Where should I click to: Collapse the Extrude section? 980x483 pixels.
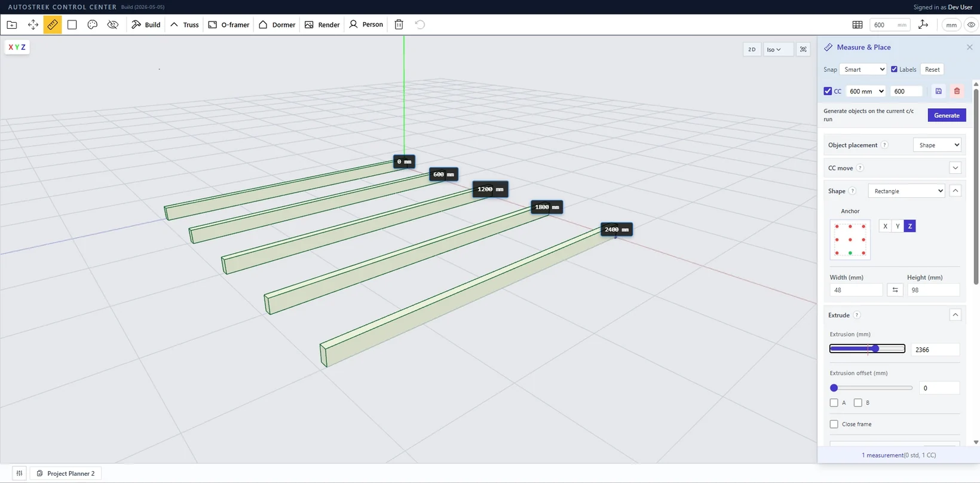tap(955, 315)
